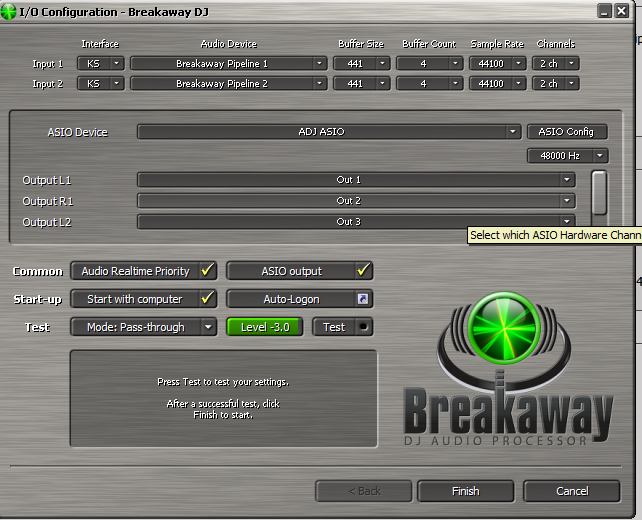This screenshot has height=520, width=642.
Task: Click the 'Input 1' row label
Action: (x=47, y=64)
